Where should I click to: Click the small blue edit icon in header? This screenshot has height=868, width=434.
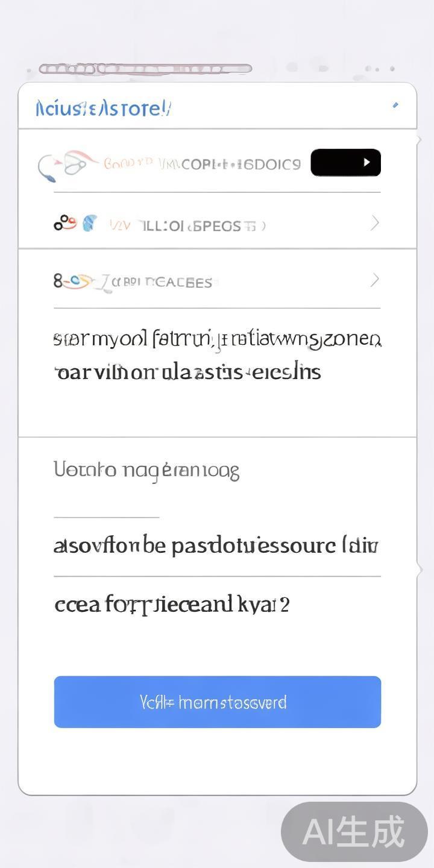click(395, 105)
